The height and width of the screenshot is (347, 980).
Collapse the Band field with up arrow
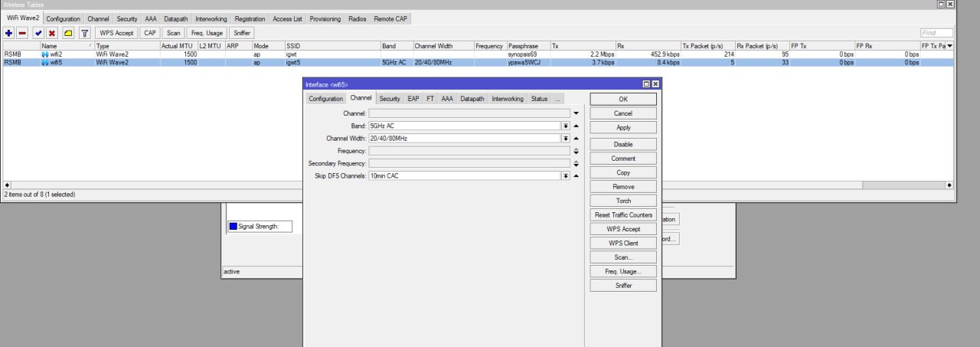point(576,126)
